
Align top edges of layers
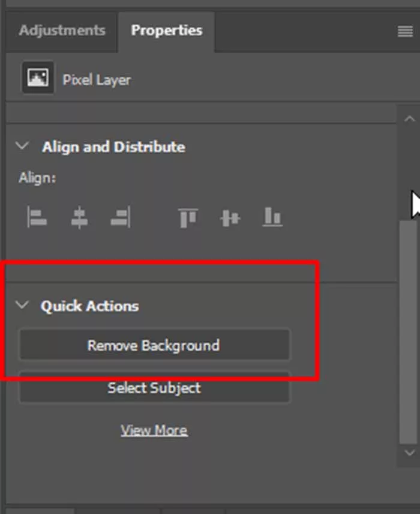click(x=188, y=217)
